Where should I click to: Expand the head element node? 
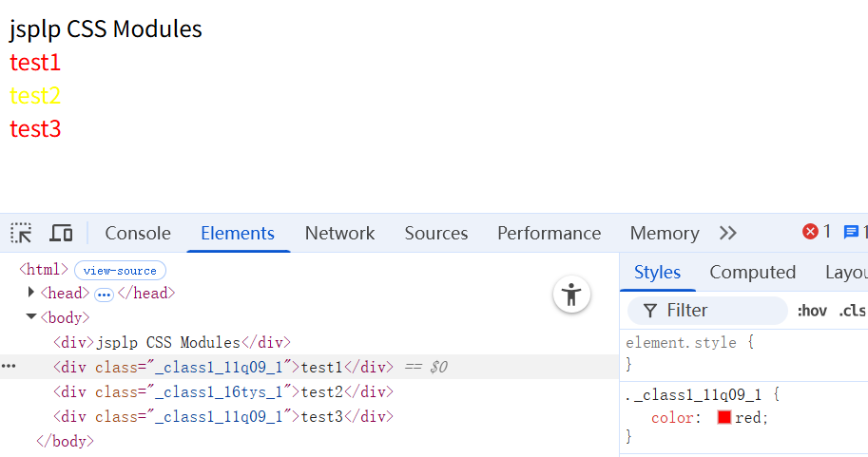pos(31,293)
